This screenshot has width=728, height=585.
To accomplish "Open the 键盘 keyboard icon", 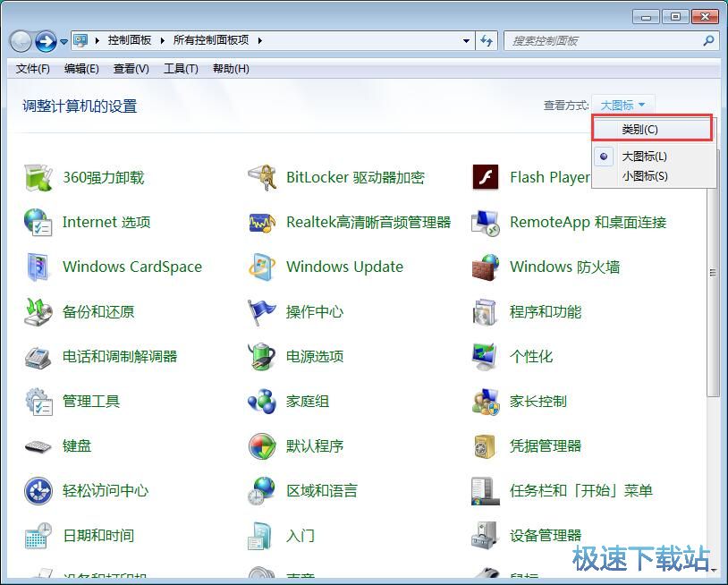I will tap(38, 446).
